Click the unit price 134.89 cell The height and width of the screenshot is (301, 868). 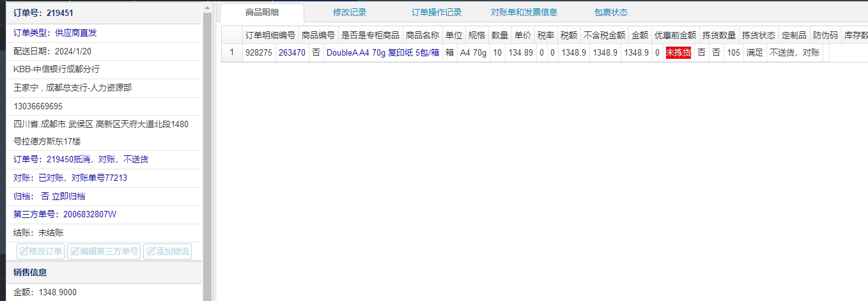click(x=520, y=53)
